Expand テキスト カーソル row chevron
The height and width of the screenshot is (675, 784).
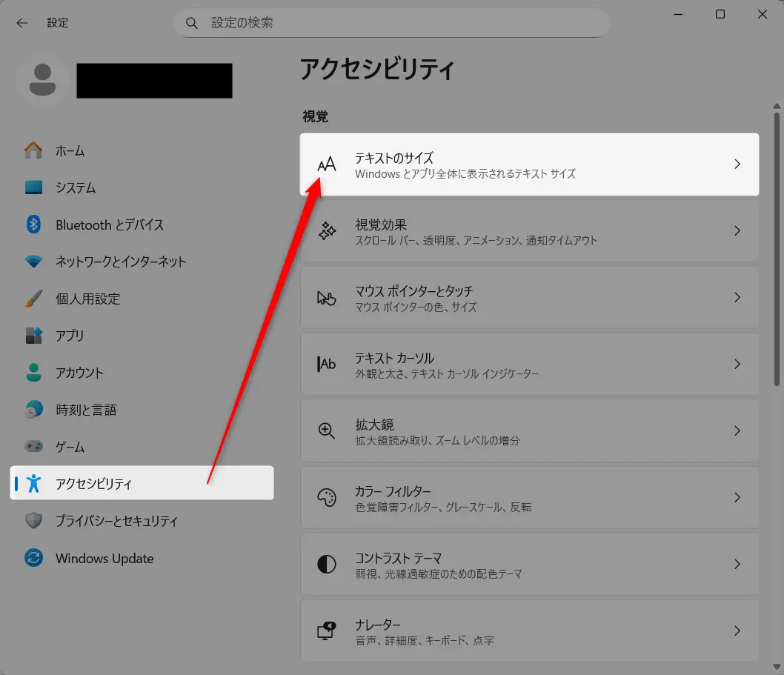(737, 364)
